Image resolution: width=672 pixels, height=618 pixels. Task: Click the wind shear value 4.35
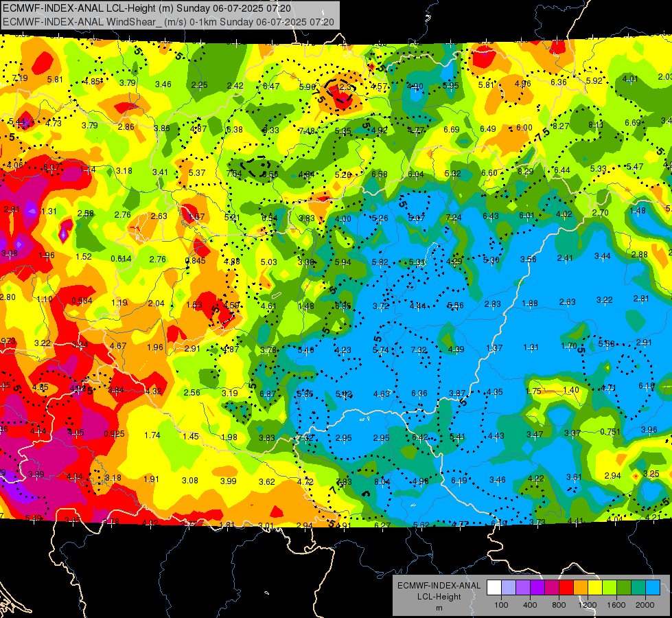pyautogui.click(x=495, y=391)
